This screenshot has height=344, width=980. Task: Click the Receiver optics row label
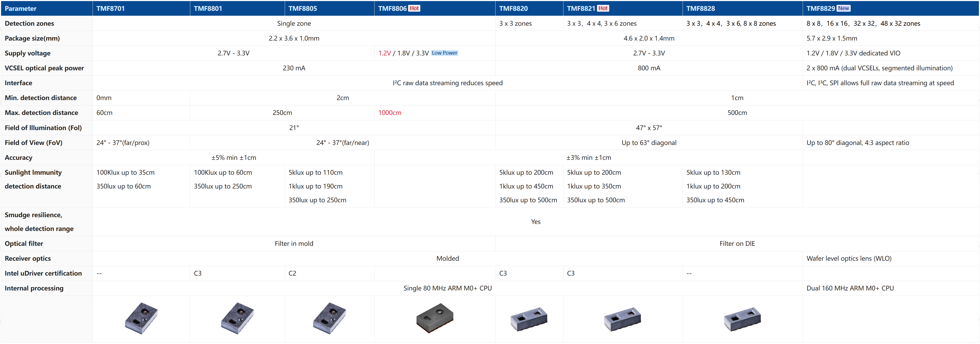click(27, 259)
